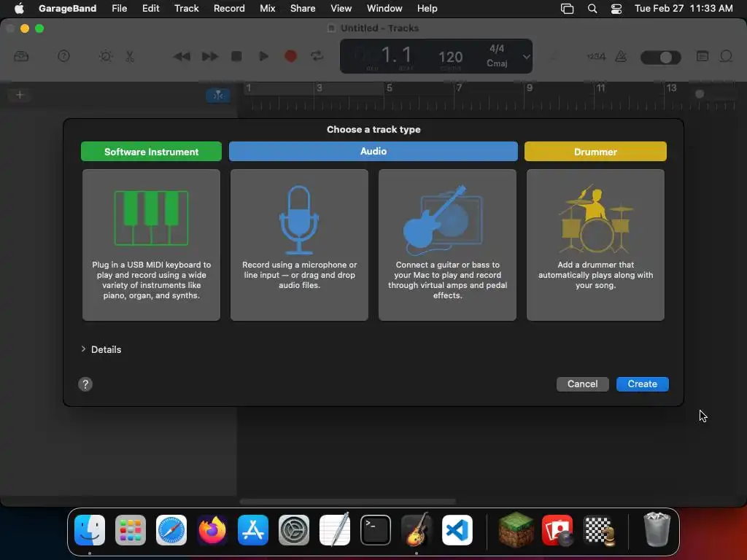Open Minecraft from the Dock
747x560 pixels.
tap(516, 529)
